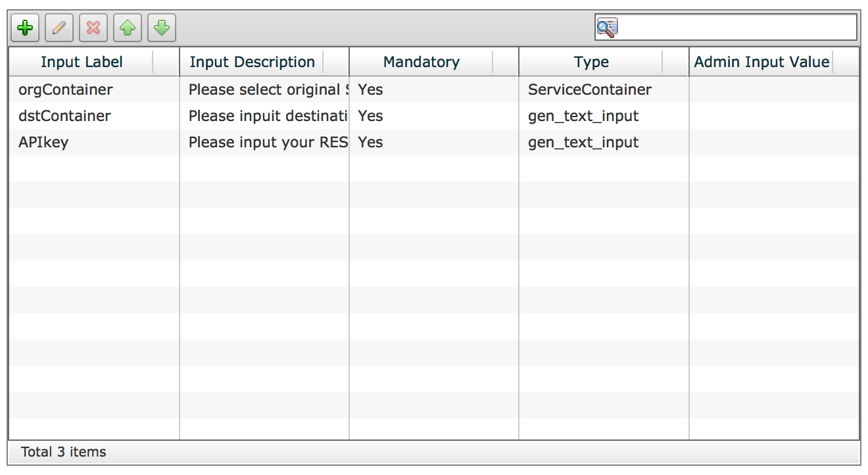
Task: Click the 'Total 3 items' status text
Action: point(64,452)
